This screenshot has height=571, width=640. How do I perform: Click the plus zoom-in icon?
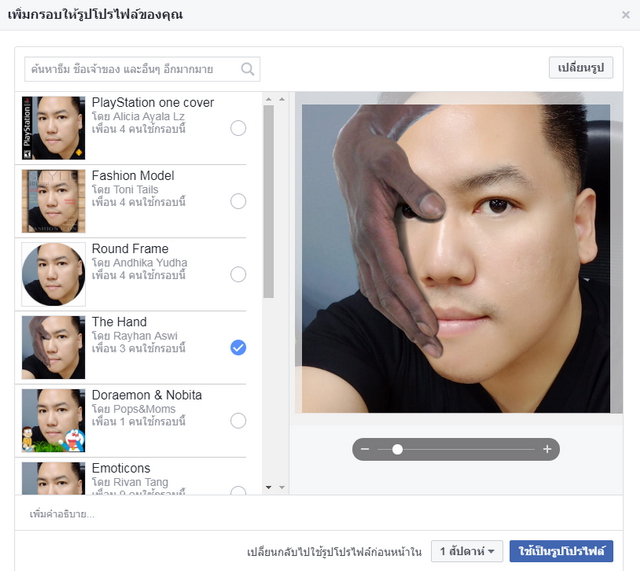coord(547,450)
